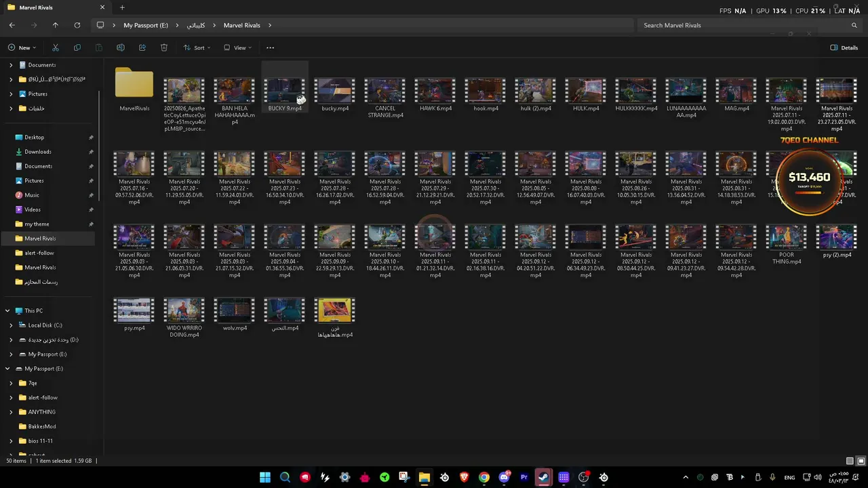The image size is (868, 488).
Task: Unpin Downloads from Quick Access
Action: point(91,152)
